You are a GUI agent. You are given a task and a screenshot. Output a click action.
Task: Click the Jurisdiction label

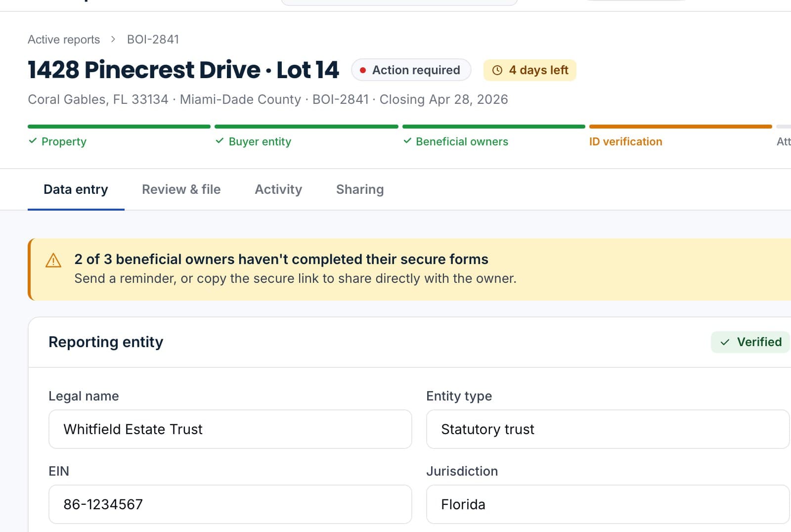[x=462, y=471]
